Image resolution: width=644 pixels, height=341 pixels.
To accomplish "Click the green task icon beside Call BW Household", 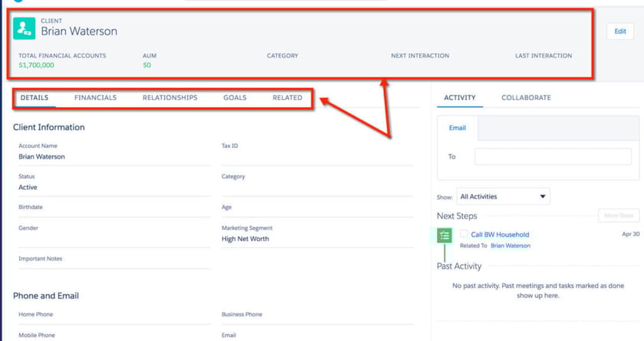I will [445, 235].
